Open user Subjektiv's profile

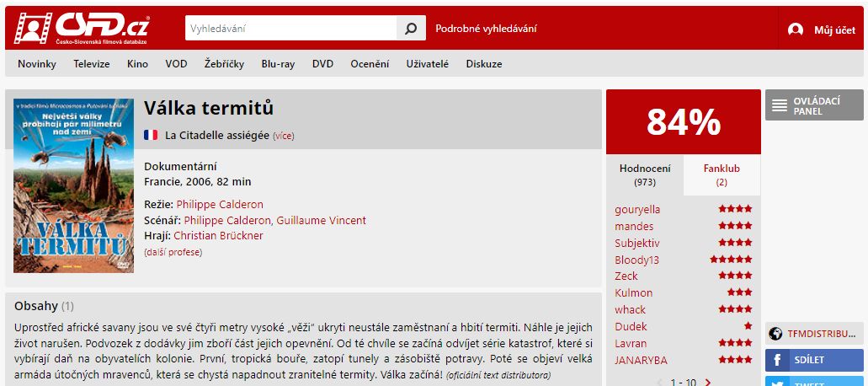[636, 243]
